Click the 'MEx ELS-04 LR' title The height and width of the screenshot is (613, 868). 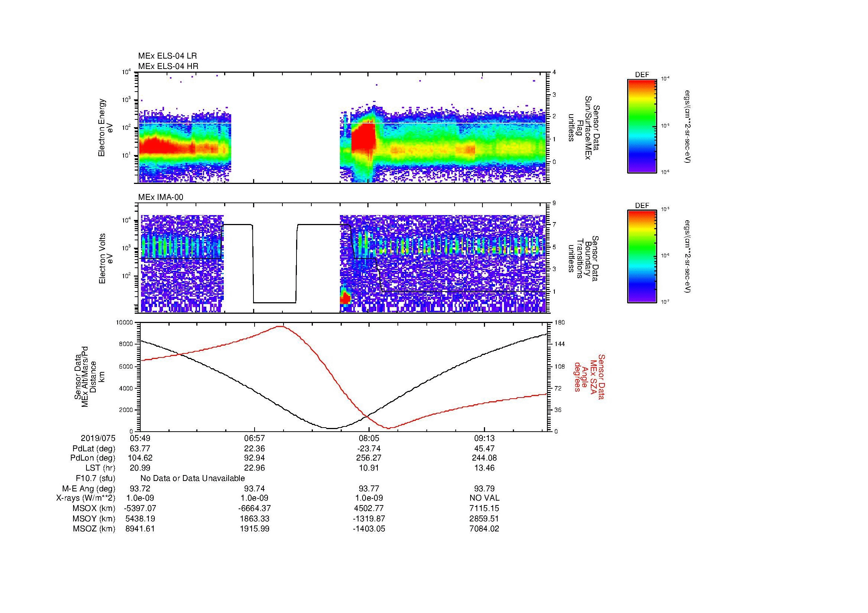[167, 56]
